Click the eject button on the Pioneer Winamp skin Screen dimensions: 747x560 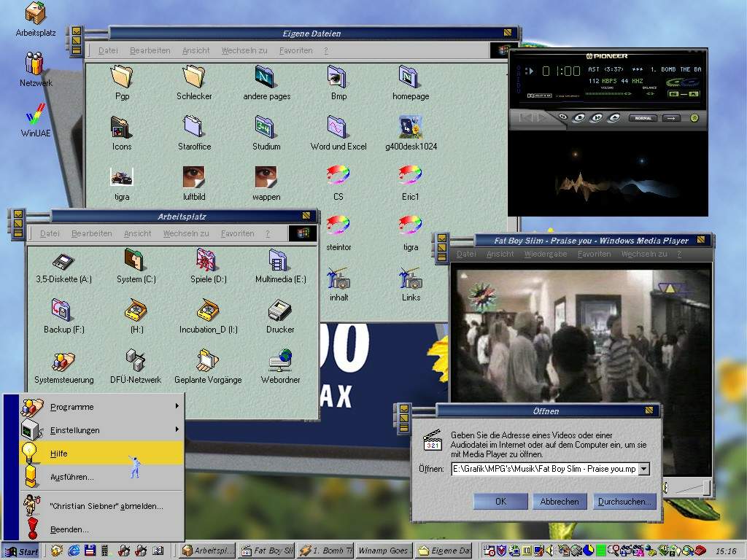coord(613,117)
